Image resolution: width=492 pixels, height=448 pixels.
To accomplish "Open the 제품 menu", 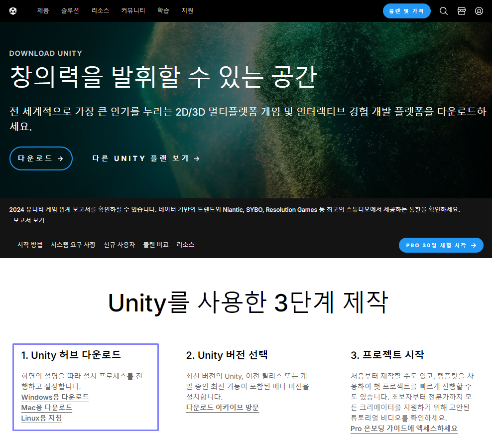I will 43,10.
